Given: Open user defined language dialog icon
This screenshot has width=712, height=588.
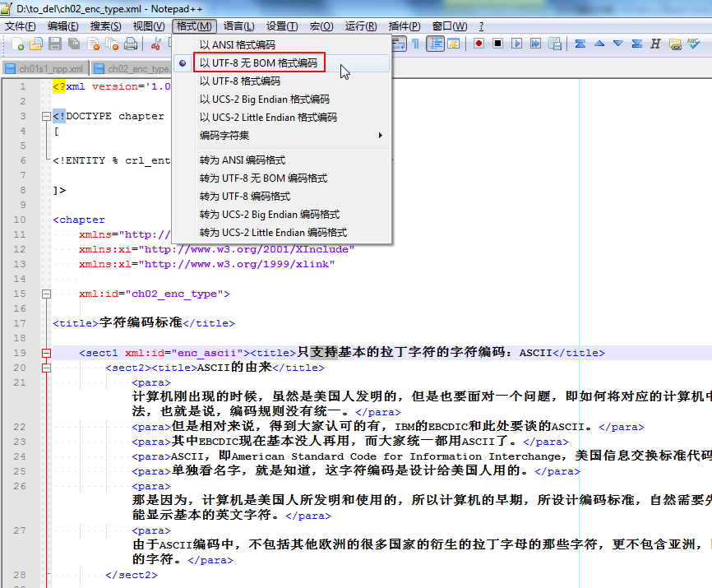Looking at the screenshot, I should pos(454,44).
